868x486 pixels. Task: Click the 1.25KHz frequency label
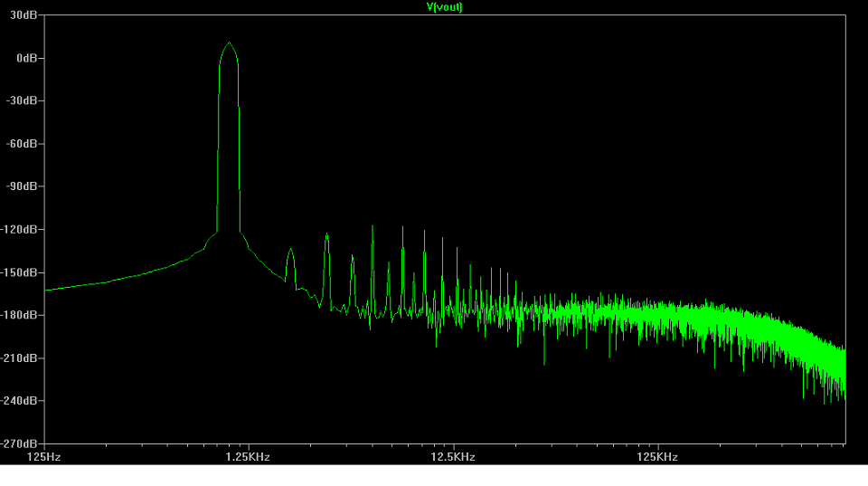[248, 457]
